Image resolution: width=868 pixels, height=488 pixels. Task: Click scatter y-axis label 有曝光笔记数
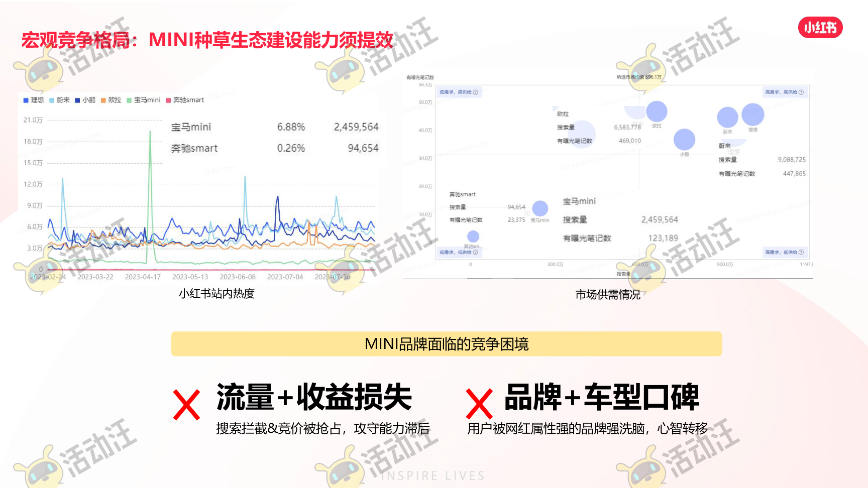point(420,77)
